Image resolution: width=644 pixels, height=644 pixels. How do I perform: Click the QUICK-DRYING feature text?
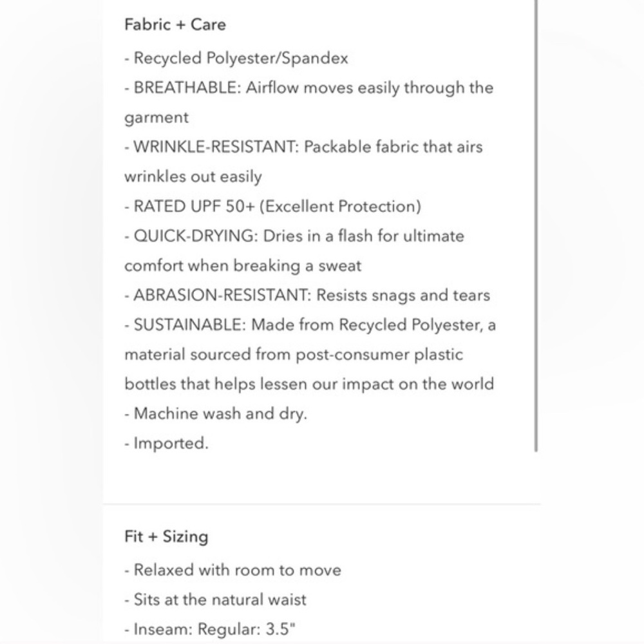(294, 236)
